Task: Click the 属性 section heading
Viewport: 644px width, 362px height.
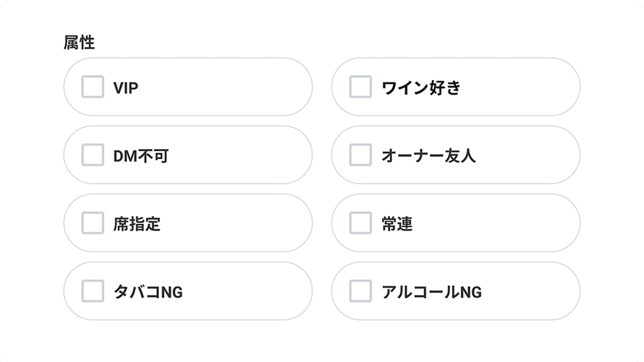Action: [x=79, y=43]
